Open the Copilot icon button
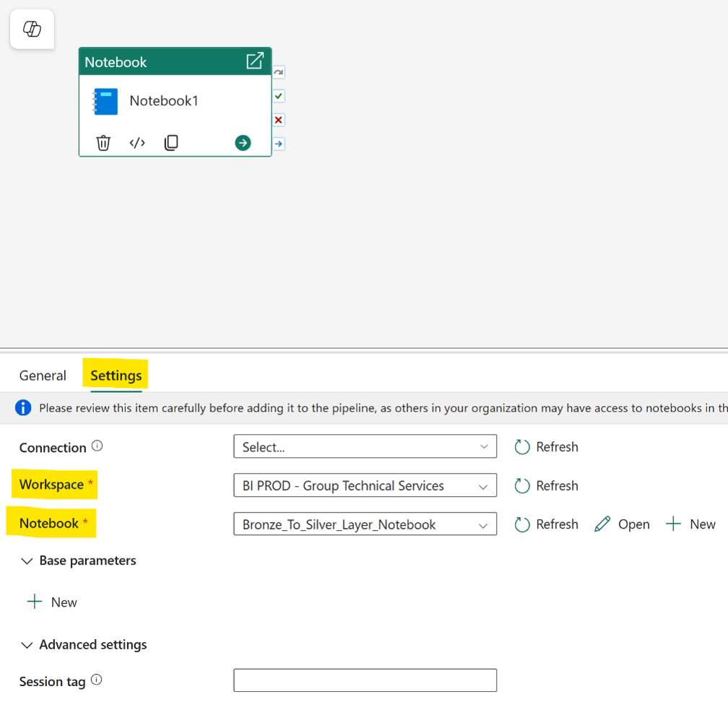728x702 pixels. 32,29
